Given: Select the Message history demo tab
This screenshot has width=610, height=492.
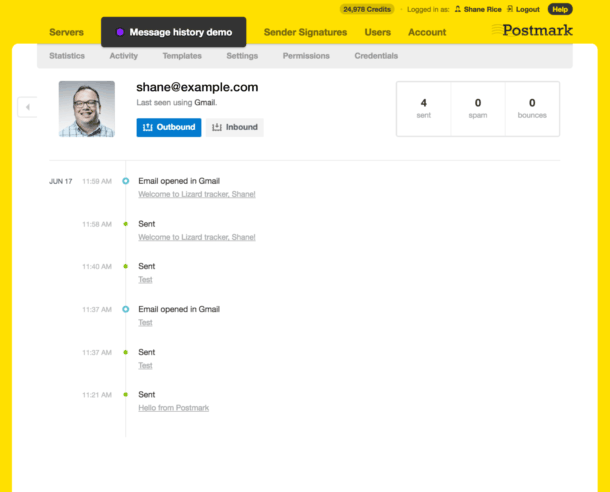Looking at the screenshot, I should point(174,32).
